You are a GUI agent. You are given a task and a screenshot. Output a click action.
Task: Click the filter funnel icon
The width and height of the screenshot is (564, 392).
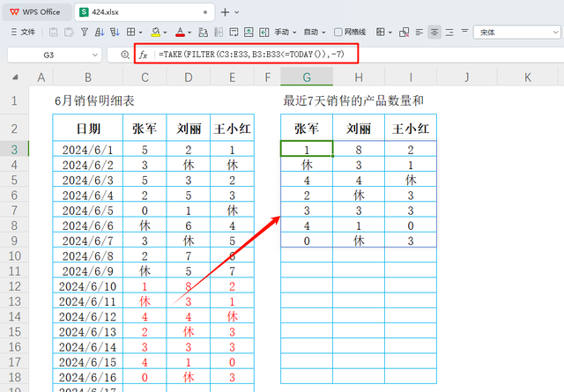(85, 33)
